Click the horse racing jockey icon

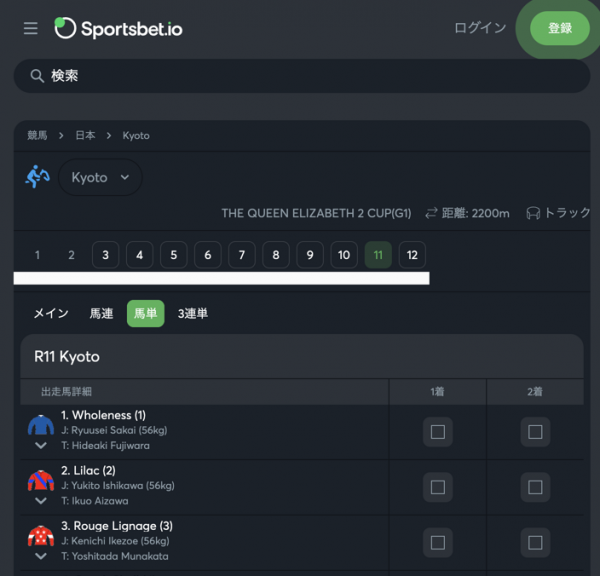38,177
